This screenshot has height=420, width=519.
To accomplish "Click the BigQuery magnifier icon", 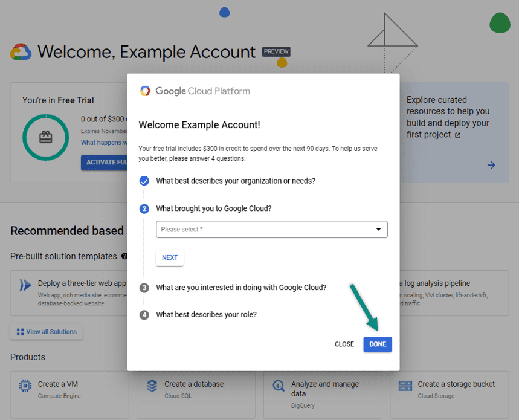I will 279,386.
